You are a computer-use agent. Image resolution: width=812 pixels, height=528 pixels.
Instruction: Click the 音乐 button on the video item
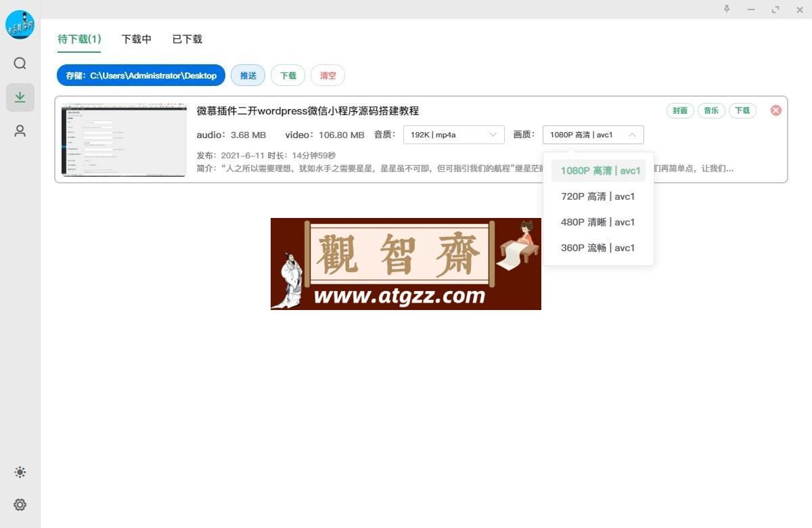pyautogui.click(x=711, y=110)
